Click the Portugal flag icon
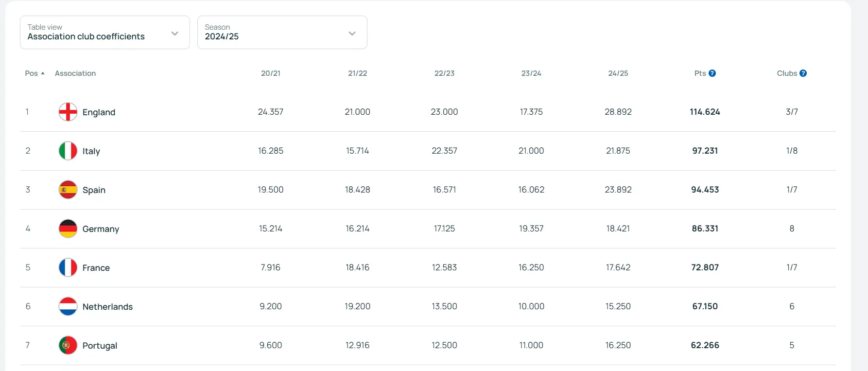This screenshot has height=371, width=868. [x=68, y=345]
